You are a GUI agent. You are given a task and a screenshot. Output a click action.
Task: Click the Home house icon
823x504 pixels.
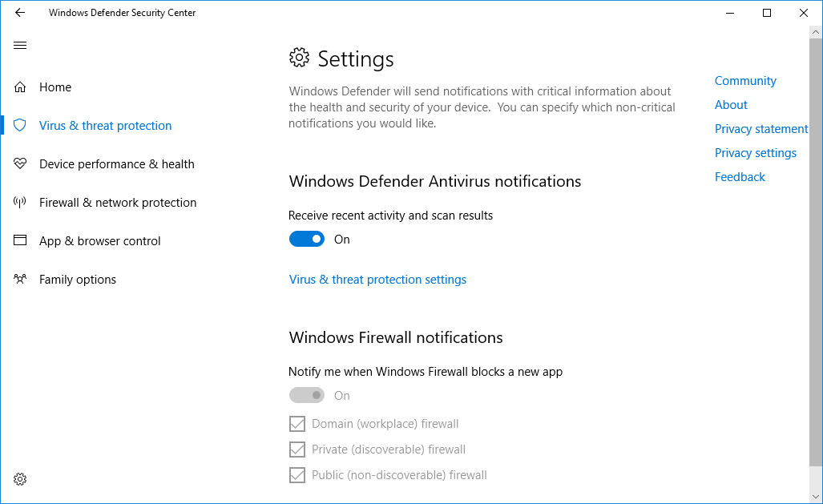[x=20, y=87]
